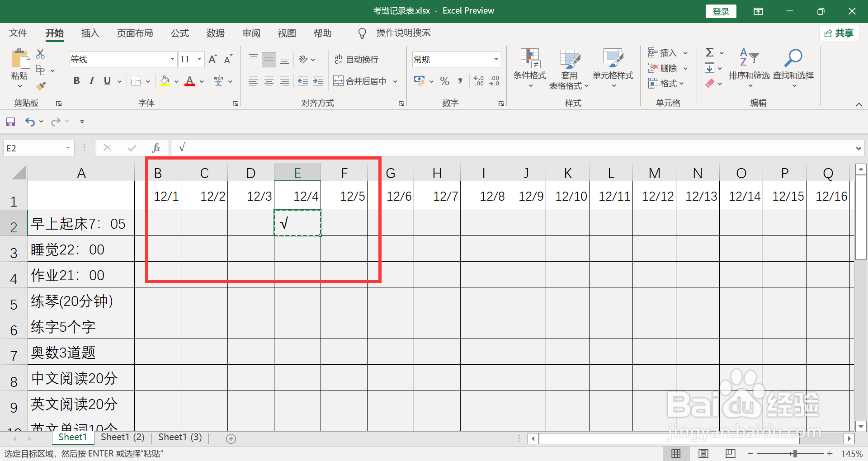Toggle Italic formatting
Image resolution: width=868 pixels, height=461 pixels.
click(x=92, y=81)
